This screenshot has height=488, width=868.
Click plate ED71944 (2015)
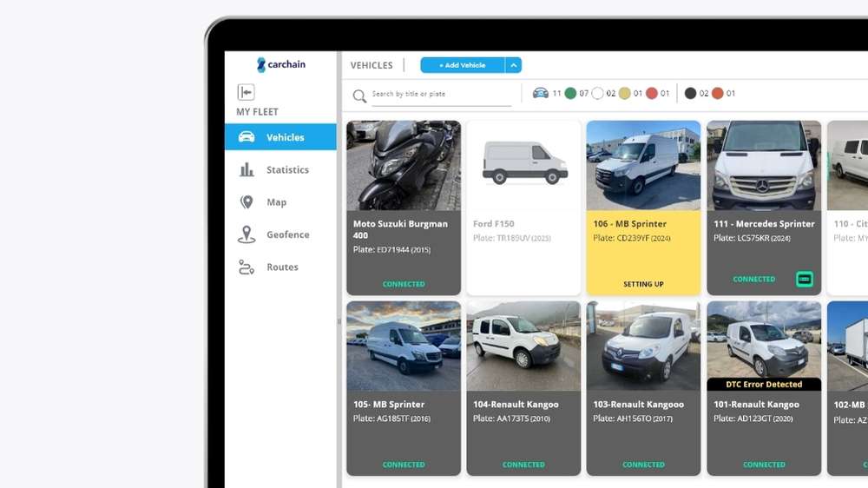tap(391, 250)
